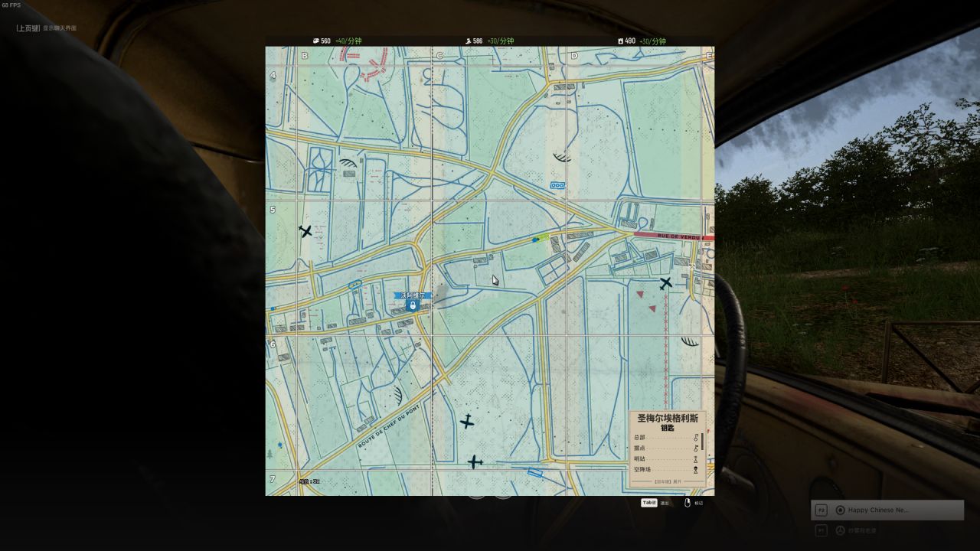Click the outpost icon in the 哨站 row
The height and width of the screenshot is (551, 980).
(x=696, y=459)
